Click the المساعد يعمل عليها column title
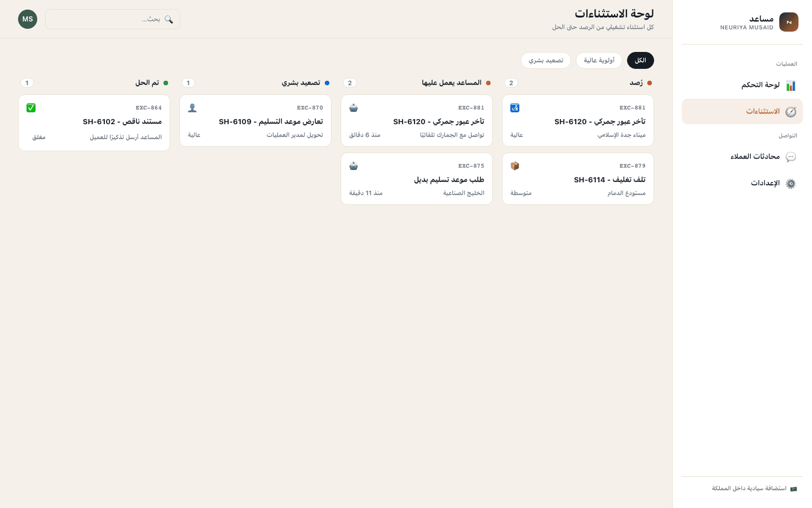The image size is (812, 508). [452, 83]
